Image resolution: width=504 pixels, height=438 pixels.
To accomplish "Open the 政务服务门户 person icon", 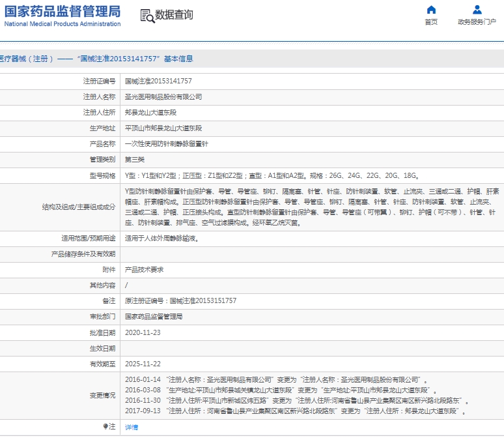I will click(x=477, y=10).
